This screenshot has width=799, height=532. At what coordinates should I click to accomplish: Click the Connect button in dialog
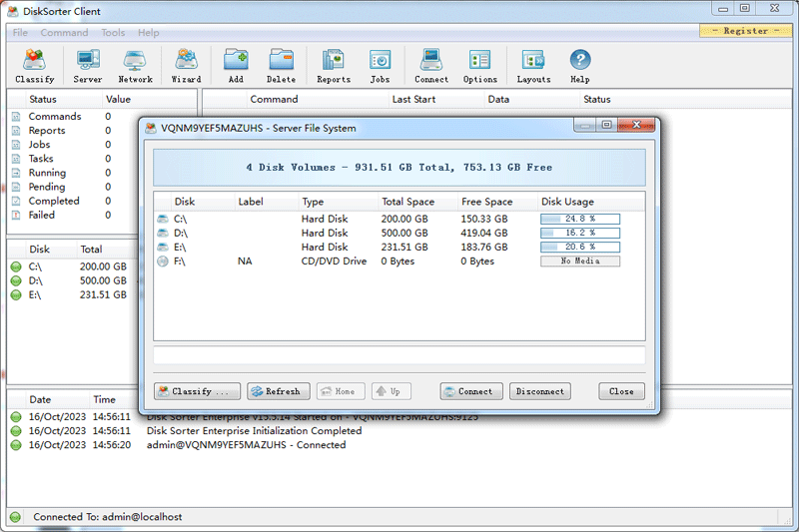[471, 391]
